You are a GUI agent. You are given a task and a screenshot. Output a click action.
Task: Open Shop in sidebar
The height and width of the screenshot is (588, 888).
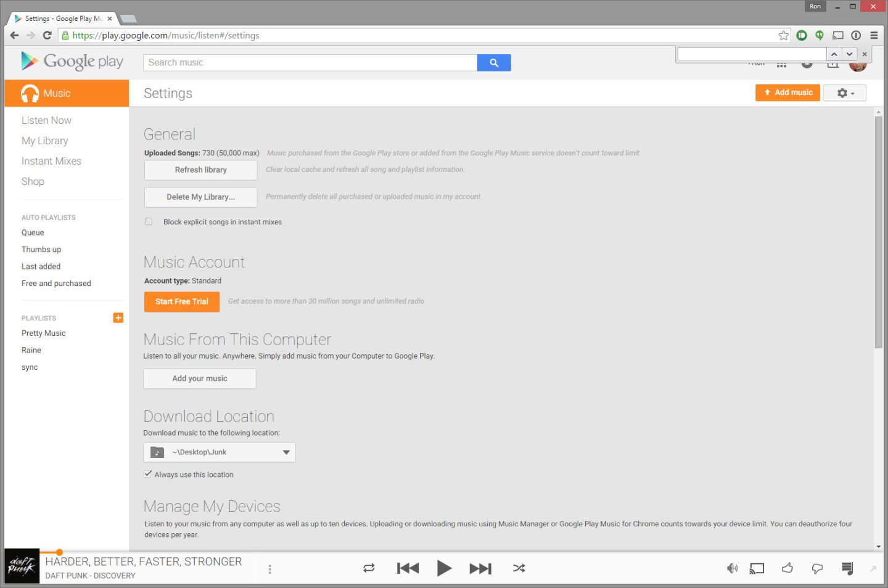(x=33, y=181)
